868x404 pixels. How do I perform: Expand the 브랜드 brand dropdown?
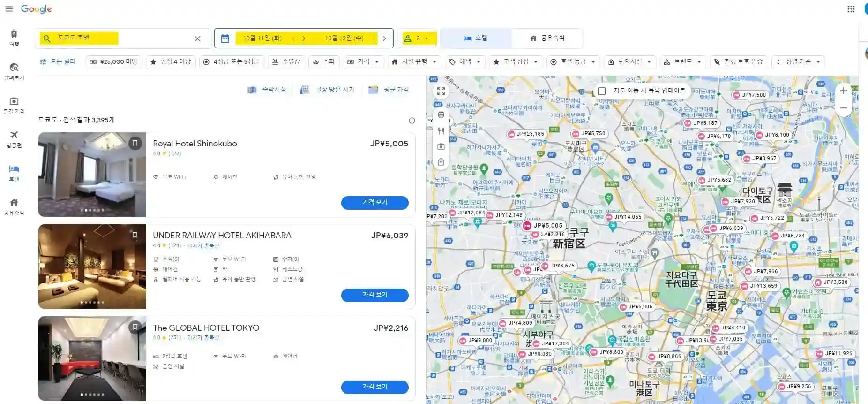[682, 61]
